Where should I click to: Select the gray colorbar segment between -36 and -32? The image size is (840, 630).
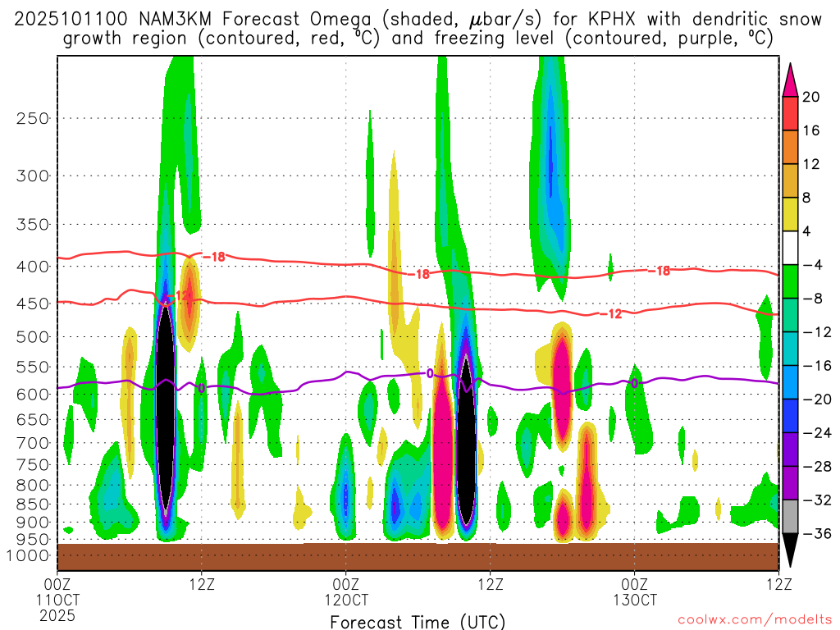pyautogui.click(x=790, y=517)
